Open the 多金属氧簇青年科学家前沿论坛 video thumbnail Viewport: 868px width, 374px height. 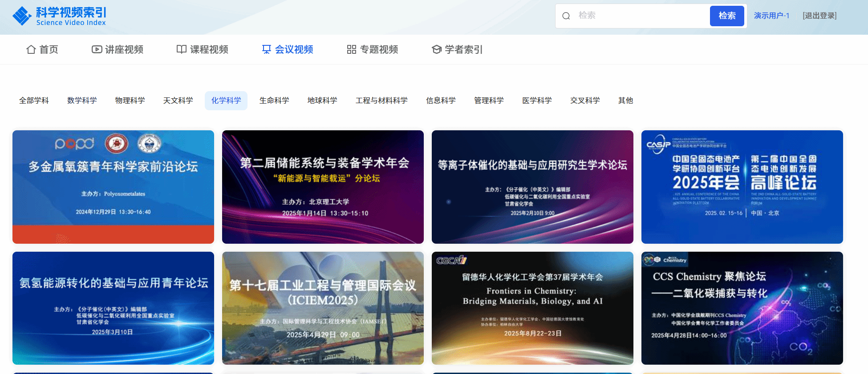pyautogui.click(x=113, y=187)
